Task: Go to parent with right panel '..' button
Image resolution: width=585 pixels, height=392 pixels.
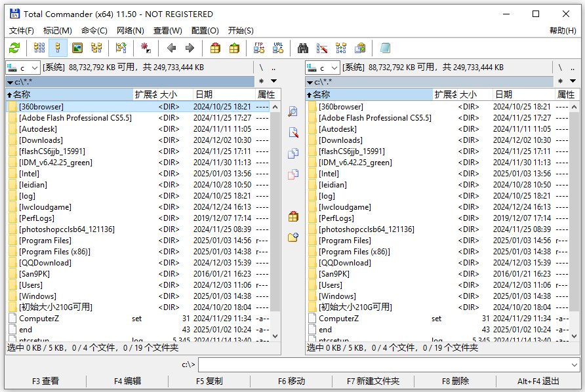Action: (x=573, y=68)
